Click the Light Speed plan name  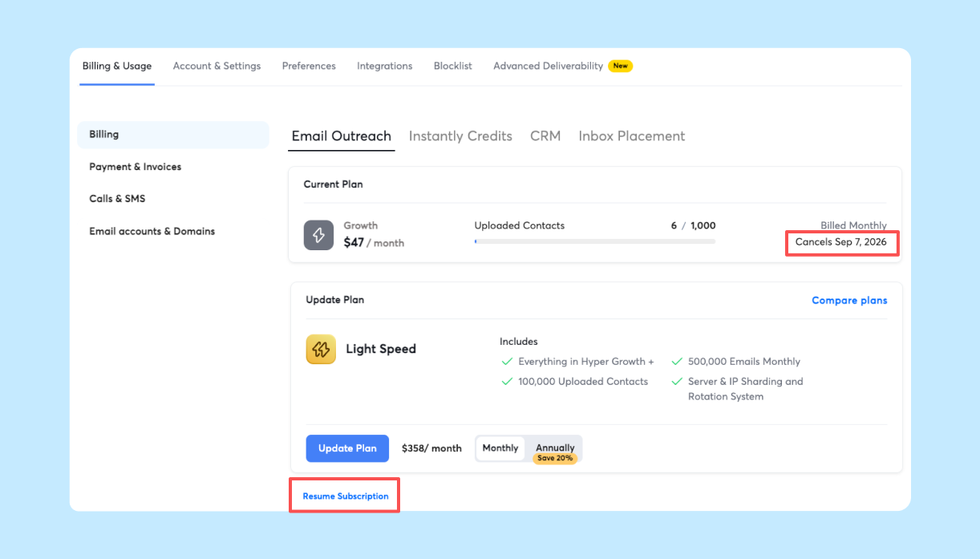click(x=381, y=349)
